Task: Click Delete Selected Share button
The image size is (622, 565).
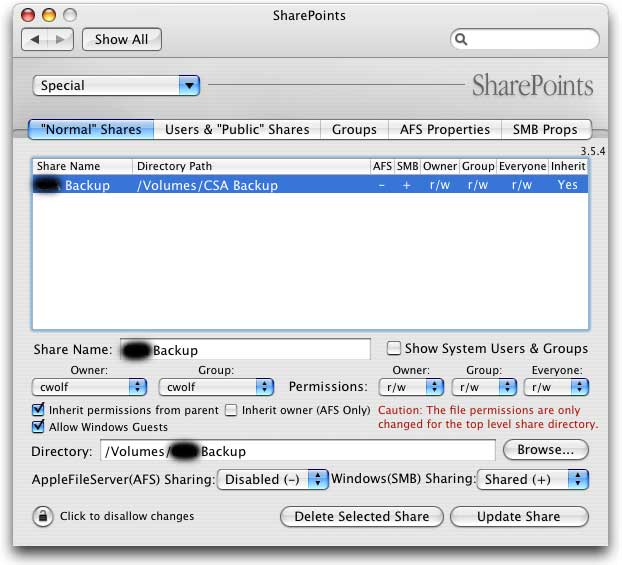Action: [x=361, y=517]
